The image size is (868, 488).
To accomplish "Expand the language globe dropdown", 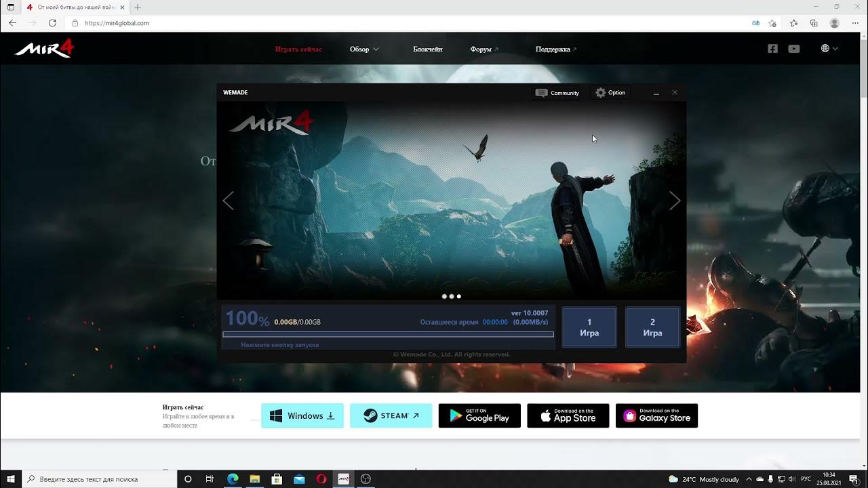I will (829, 49).
